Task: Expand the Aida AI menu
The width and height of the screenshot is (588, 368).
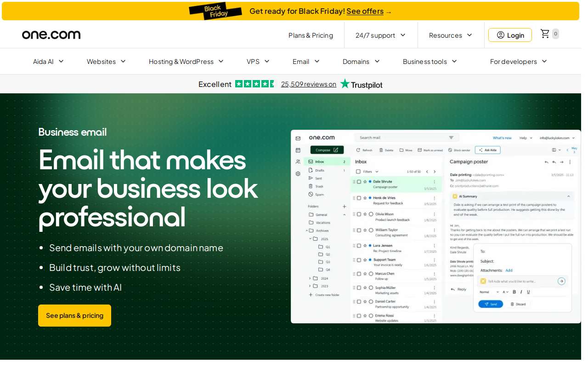Action: coord(48,62)
